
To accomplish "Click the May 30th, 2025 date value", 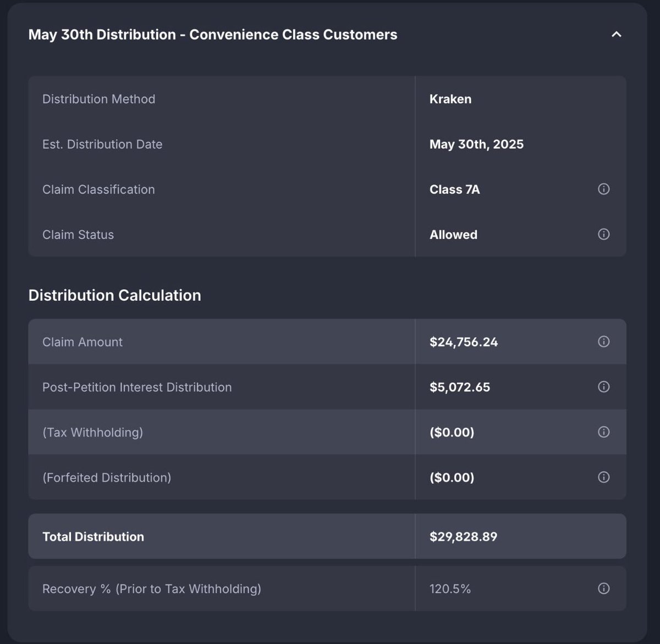I will click(x=476, y=144).
